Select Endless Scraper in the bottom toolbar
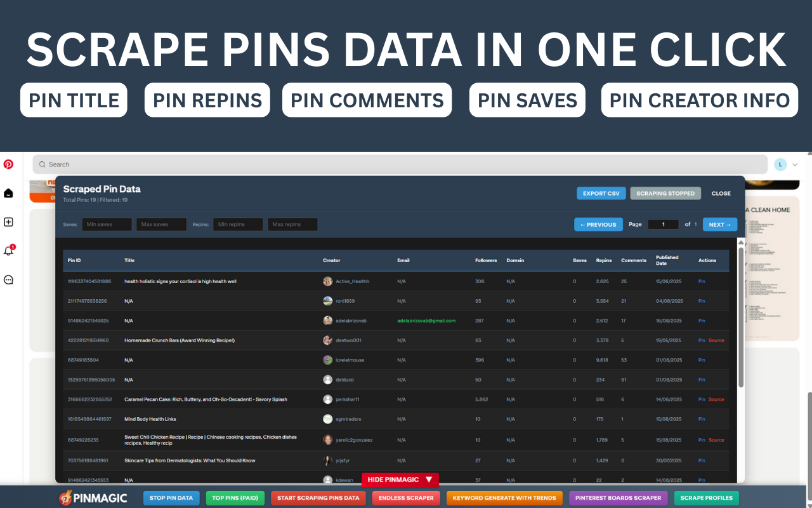The width and height of the screenshot is (812, 508). (405, 498)
